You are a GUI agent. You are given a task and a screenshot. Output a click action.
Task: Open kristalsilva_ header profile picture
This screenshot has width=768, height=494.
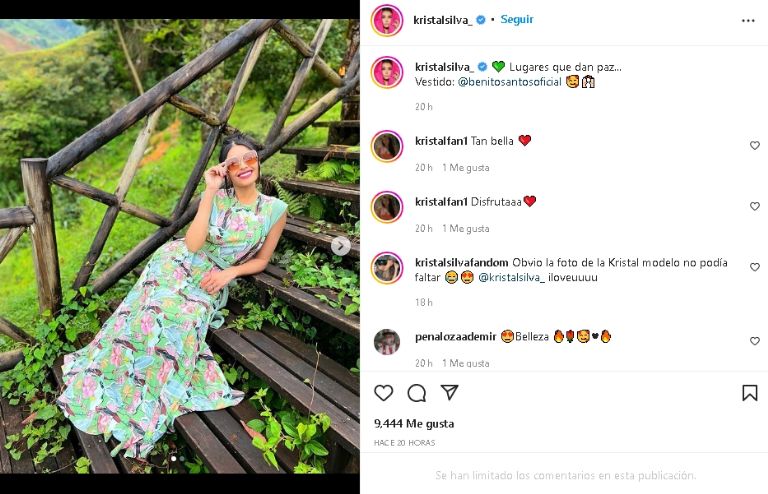387,20
